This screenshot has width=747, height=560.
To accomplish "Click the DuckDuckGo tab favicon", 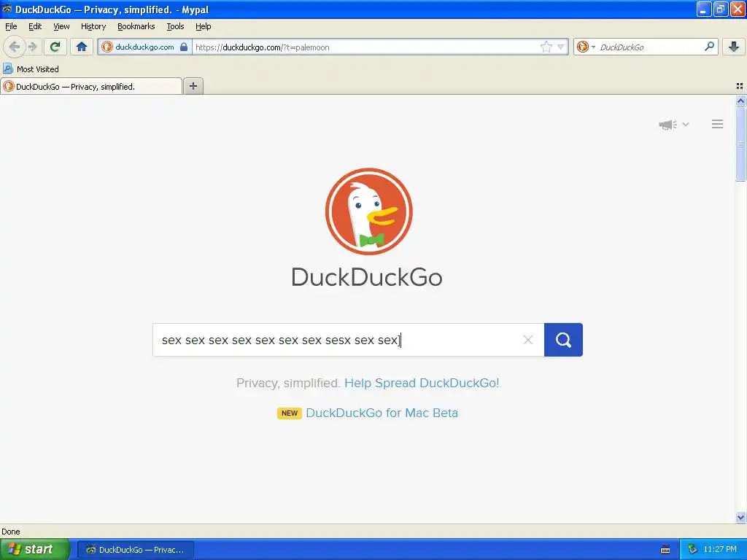I will [8, 86].
